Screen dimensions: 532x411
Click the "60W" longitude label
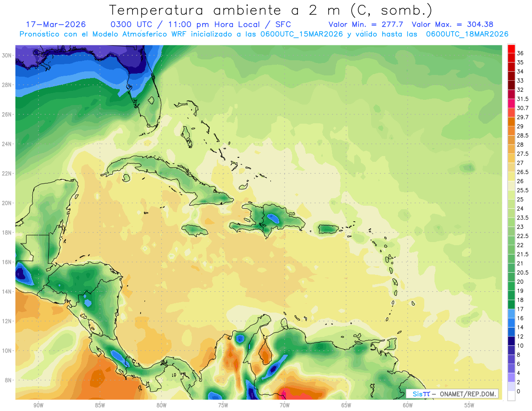pos(408,405)
